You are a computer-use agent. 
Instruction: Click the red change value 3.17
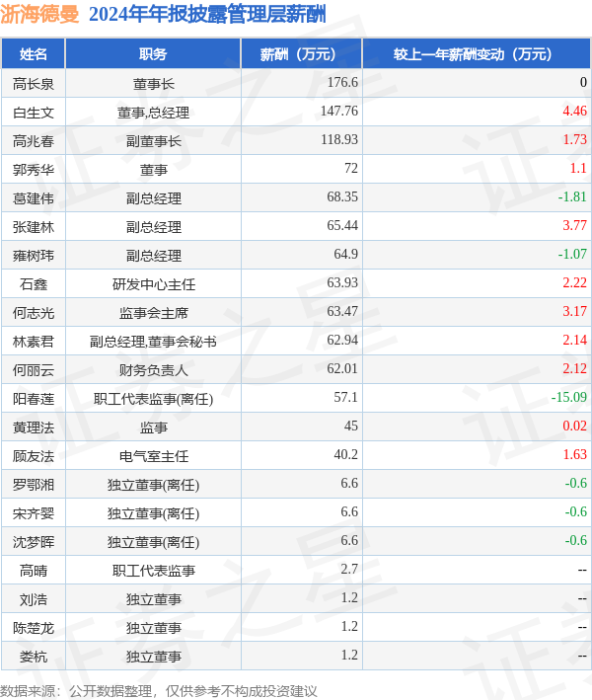tap(574, 311)
